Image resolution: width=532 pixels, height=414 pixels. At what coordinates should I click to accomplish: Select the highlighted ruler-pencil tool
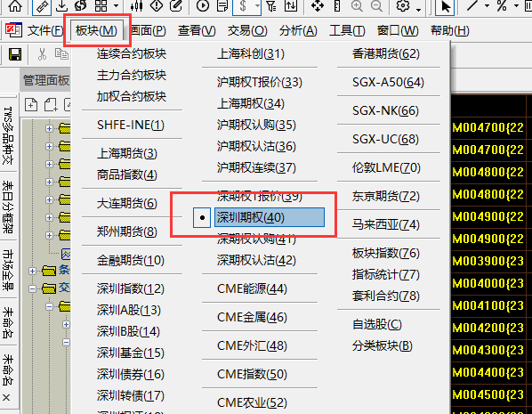pyautogui.click(x=42, y=6)
